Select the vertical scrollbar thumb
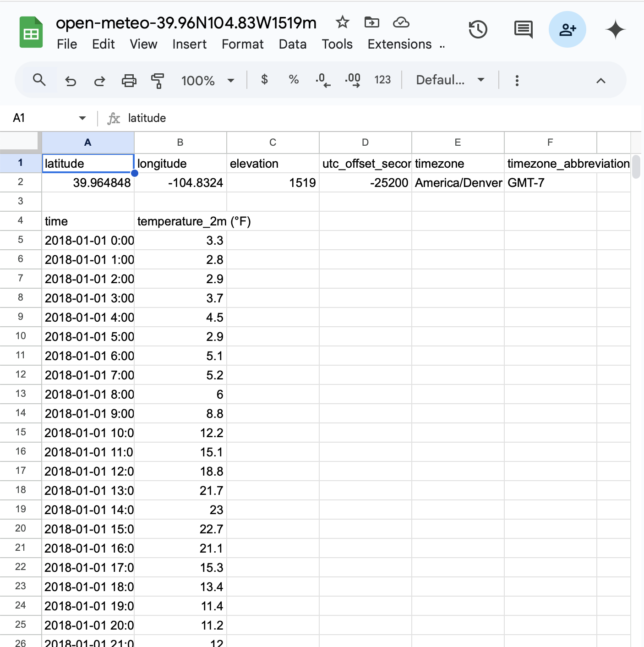 tap(636, 167)
